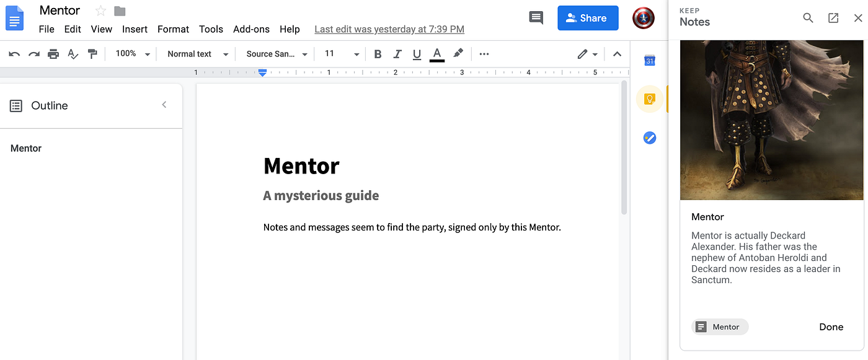Click Done on the Keep note
Viewport: 868px width, 360px height.
coord(831,327)
